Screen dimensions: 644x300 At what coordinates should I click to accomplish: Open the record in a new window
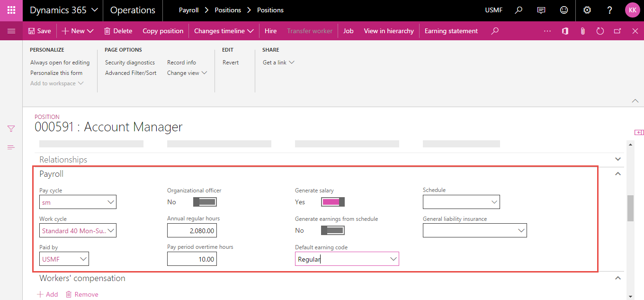coord(617,31)
